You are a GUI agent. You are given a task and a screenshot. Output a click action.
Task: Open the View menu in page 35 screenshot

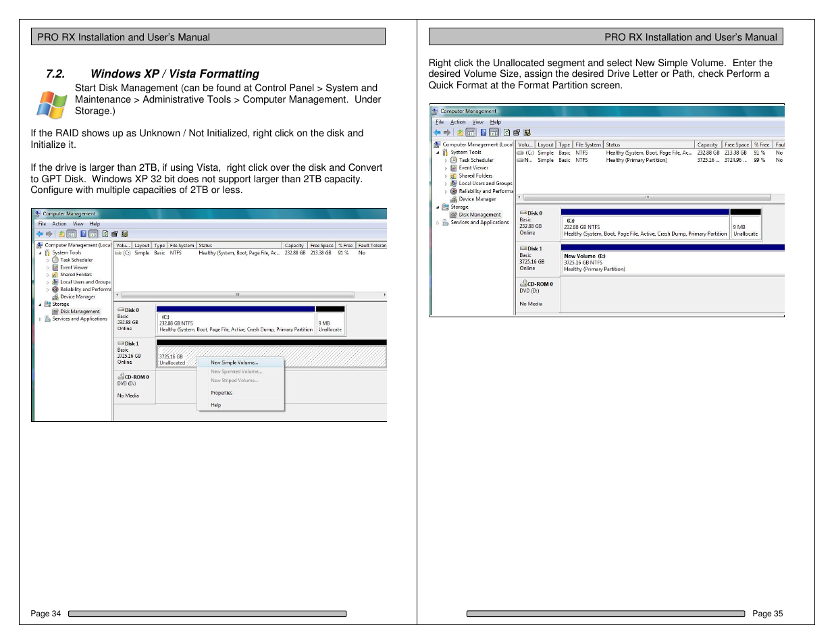tap(478, 122)
